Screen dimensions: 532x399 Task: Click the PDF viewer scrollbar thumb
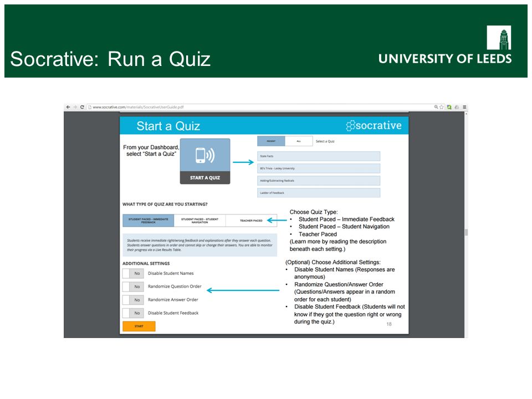click(466, 232)
